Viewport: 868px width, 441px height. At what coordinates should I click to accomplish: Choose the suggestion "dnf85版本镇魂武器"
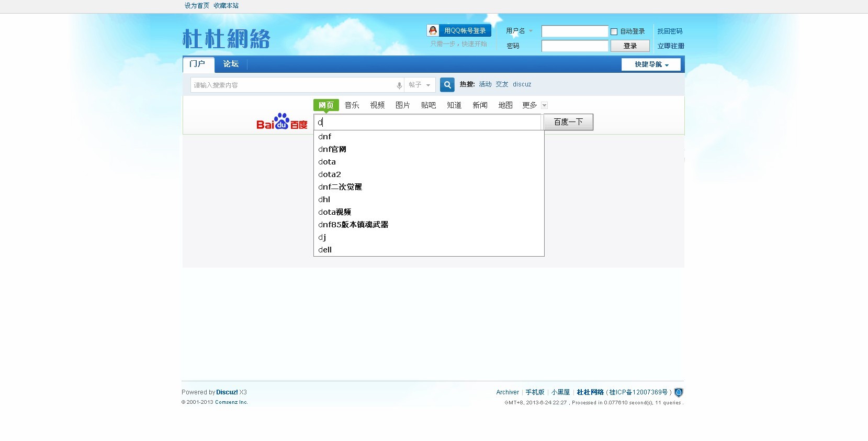pyautogui.click(x=429, y=225)
